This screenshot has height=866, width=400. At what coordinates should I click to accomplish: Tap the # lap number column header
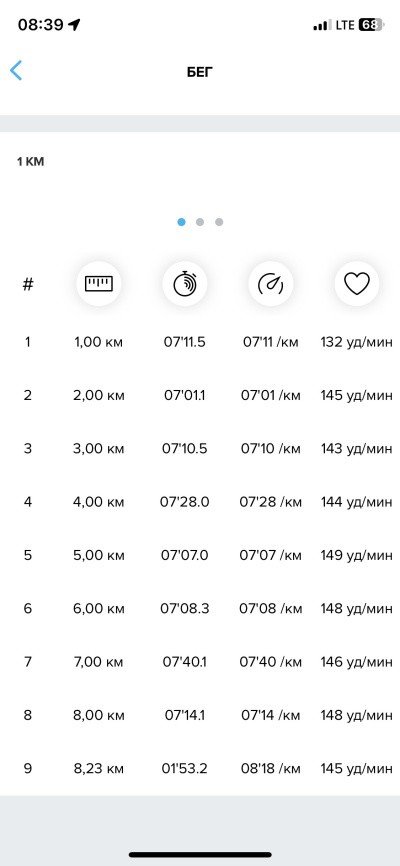28,284
